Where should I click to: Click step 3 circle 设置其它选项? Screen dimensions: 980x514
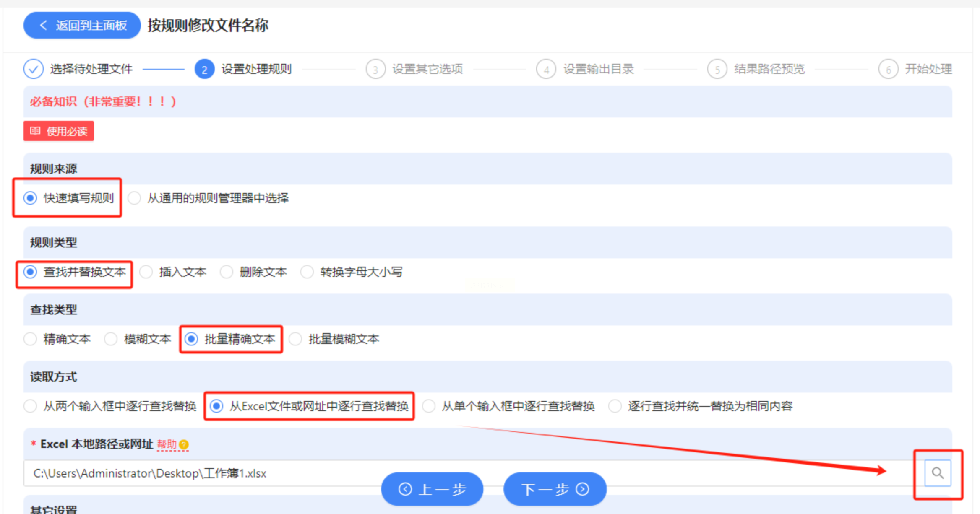click(375, 69)
